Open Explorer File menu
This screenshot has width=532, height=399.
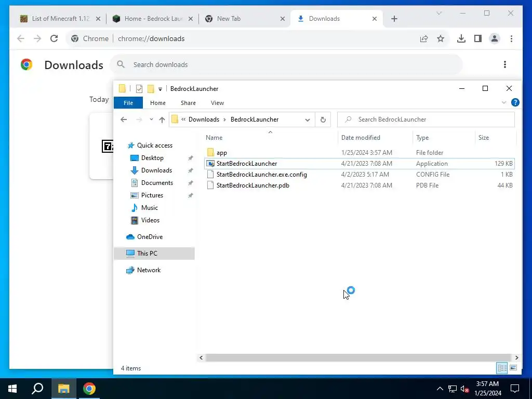tap(128, 103)
